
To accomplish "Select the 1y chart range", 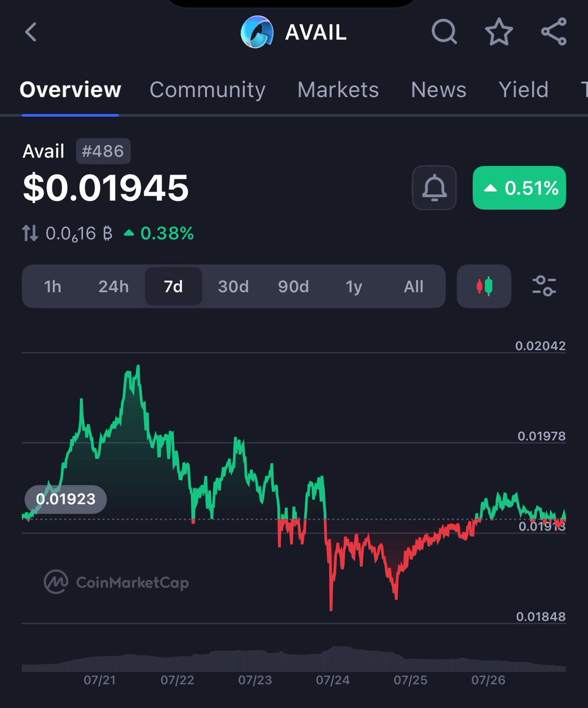I will pyautogui.click(x=354, y=287).
